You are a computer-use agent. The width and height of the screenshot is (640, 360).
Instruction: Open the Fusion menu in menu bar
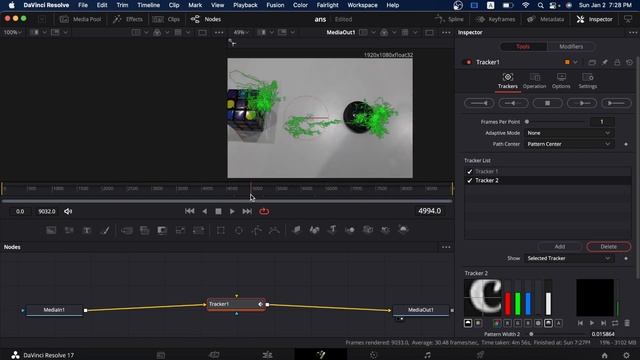pyautogui.click(x=275, y=5)
